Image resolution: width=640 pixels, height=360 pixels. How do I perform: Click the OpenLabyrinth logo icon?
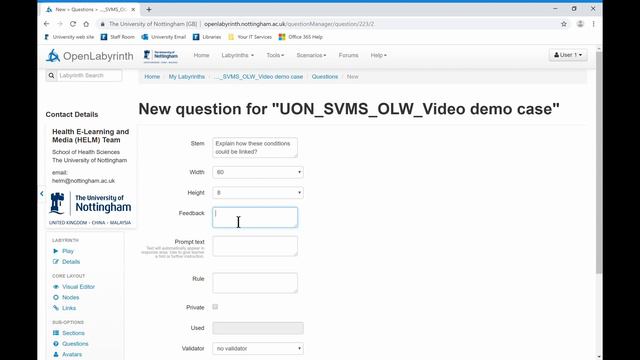tap(53, 56)
